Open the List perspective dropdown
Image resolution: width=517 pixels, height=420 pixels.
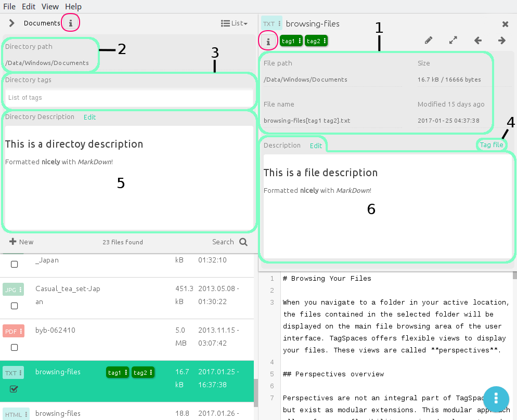pos(234,23)
